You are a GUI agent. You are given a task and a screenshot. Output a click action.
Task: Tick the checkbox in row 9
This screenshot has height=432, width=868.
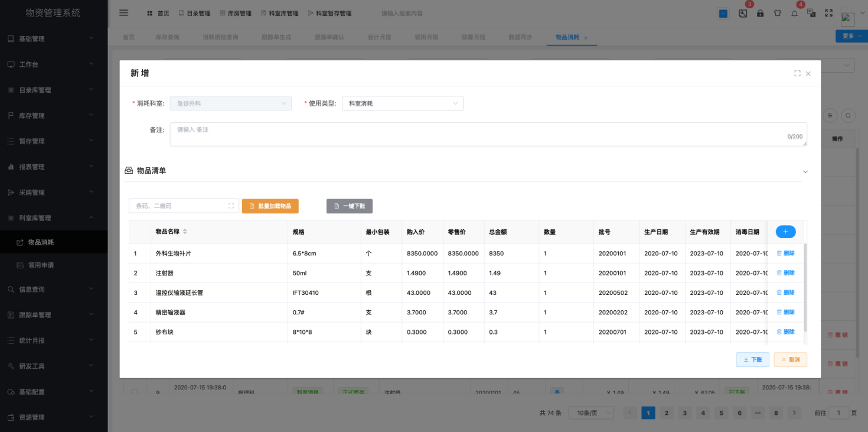click(x=134, y=392)
